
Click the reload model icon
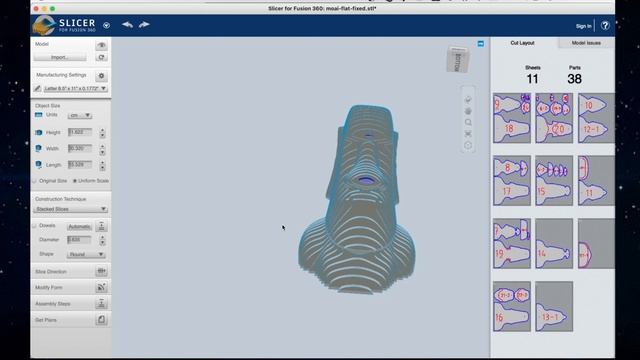tap(101, 58)
